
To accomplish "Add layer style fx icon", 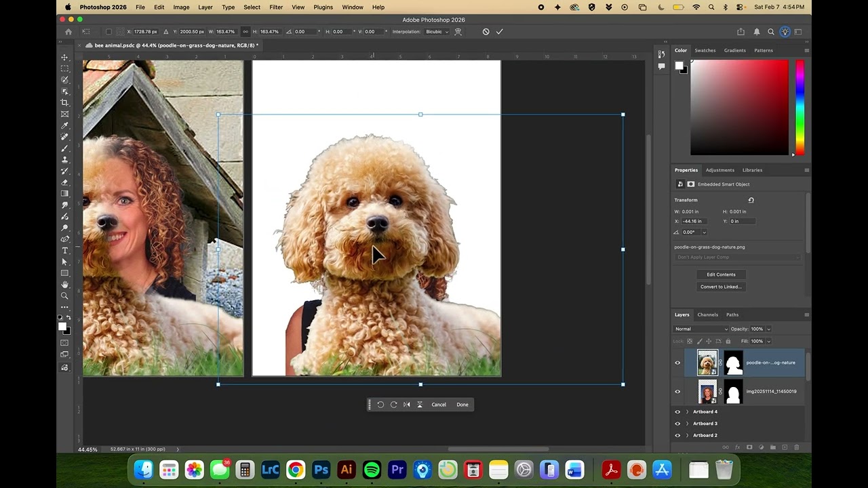I will click(x=737, y=447).
